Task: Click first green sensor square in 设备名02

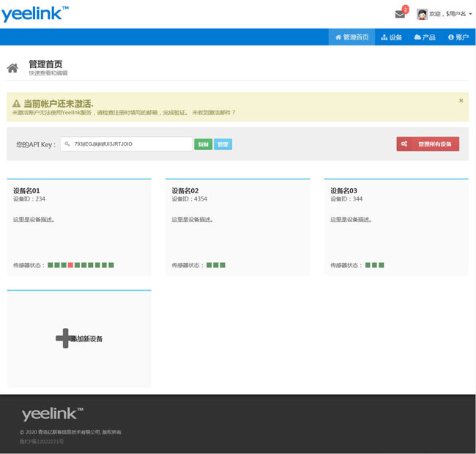Action: point(209,265)
